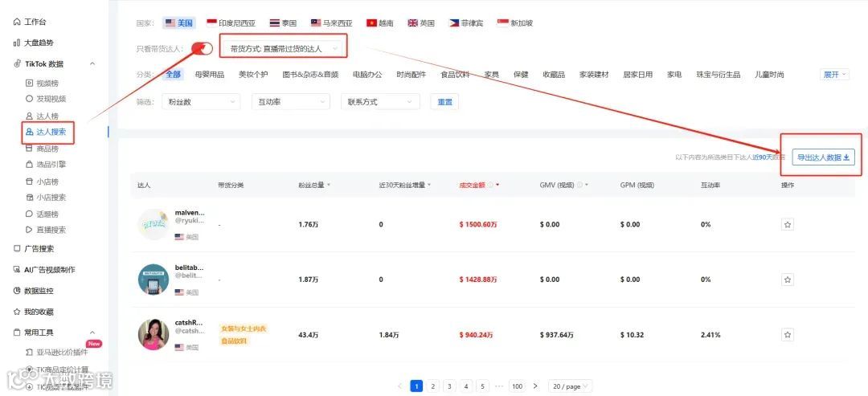The image size is (868, 396).
Task: Open 选品引擎 in the sidebar
Action: tap(46, 164)
